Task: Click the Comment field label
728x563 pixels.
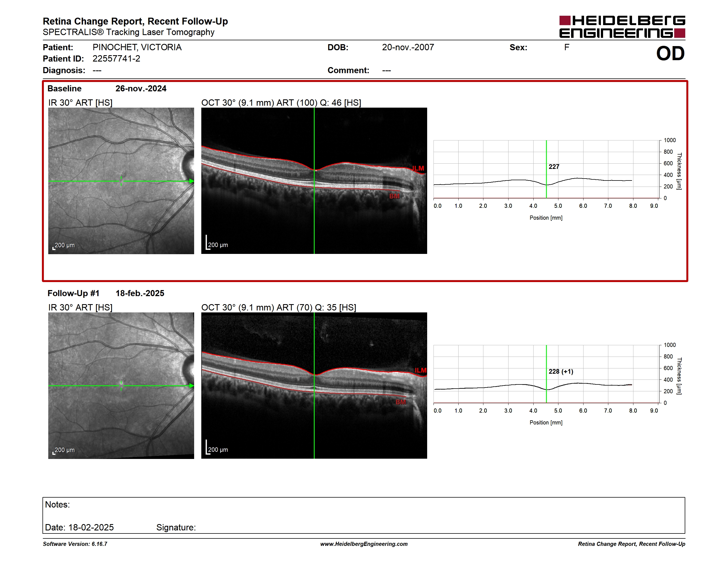Action: 348,70
